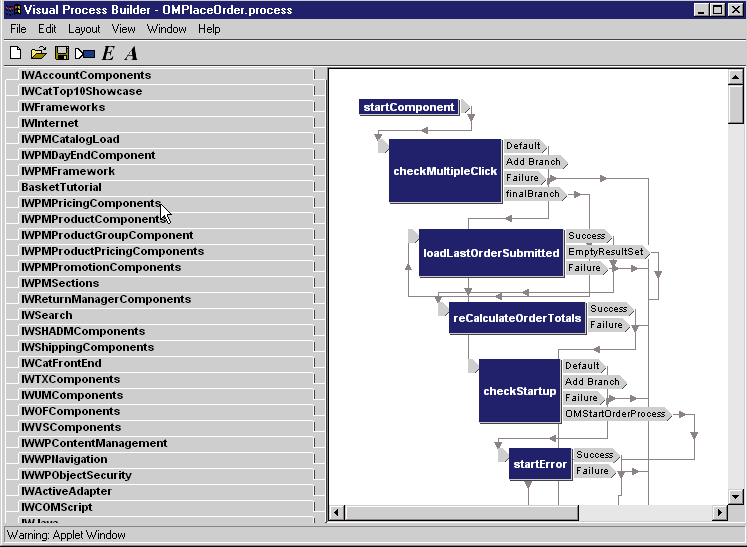Click the EmptyResultSet branch label
This screenshot has height=547, width=747.
(x=606, y=252)
